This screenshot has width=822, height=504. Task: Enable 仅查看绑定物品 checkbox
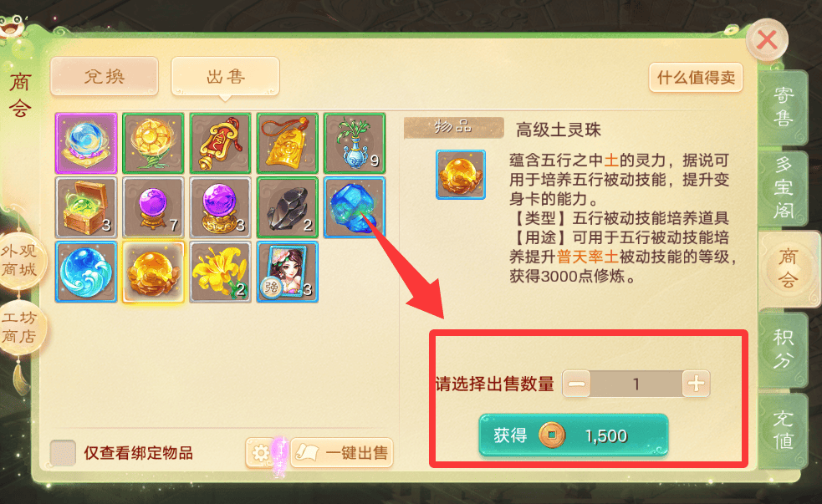click(63, 453)
